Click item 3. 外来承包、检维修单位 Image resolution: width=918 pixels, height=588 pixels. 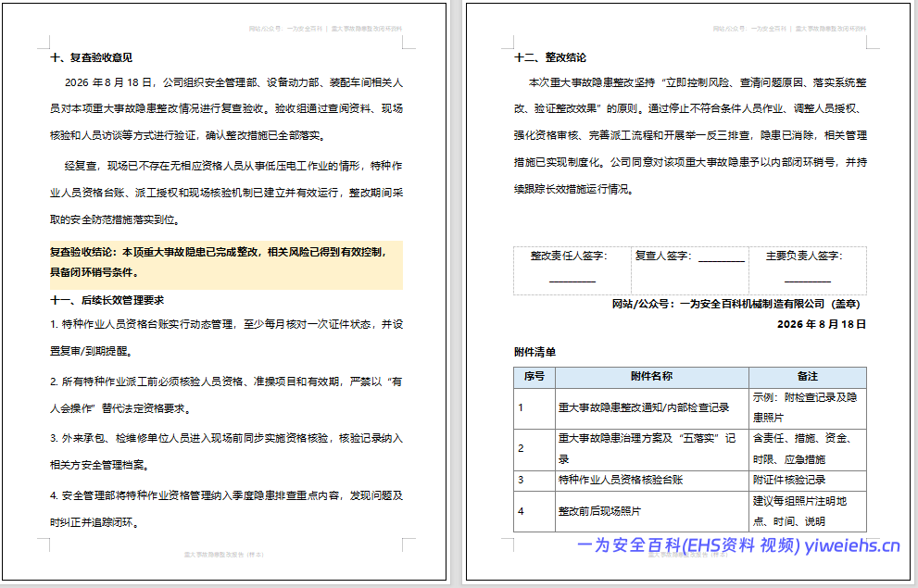point(227,452)
